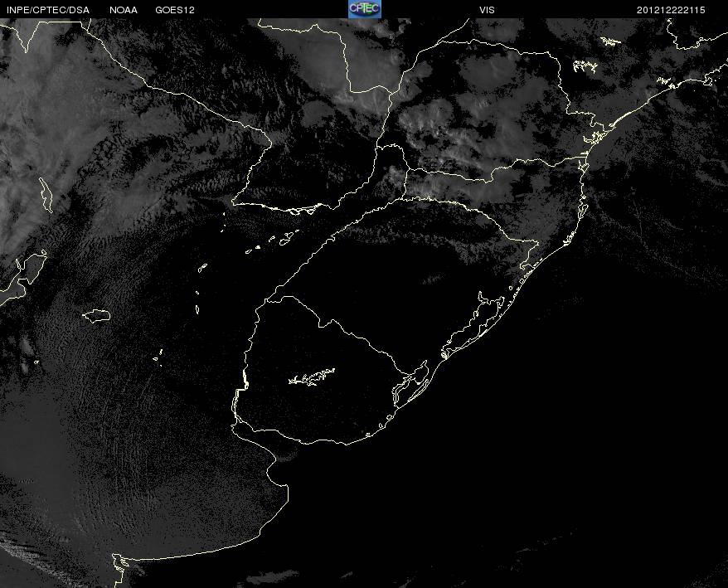Click the GOES12 satellite label
This screenshot has width=728, height=588.
tap(175, 10)
